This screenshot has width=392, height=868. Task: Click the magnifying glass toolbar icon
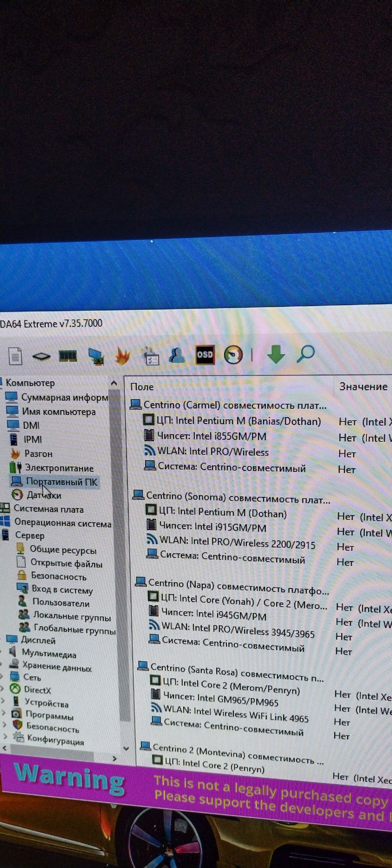pyautogui.click(x=305, y=353)
